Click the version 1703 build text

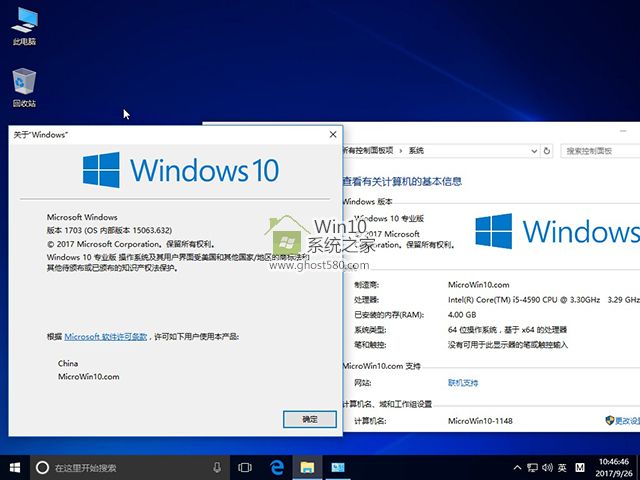tap(109, 230)
